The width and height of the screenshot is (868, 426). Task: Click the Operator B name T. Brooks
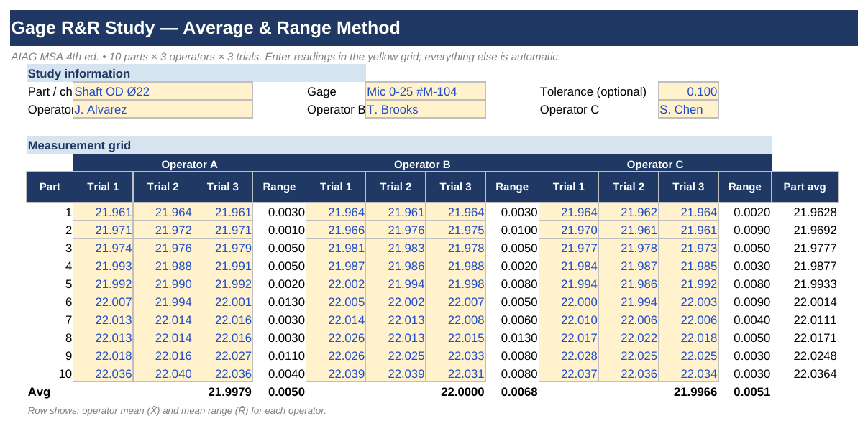point(426,109)
